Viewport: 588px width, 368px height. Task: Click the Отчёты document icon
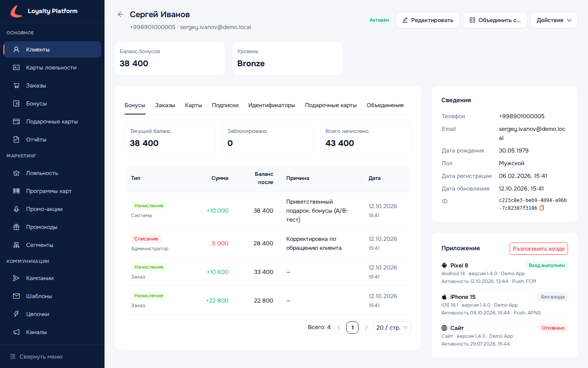coord(16,139)
